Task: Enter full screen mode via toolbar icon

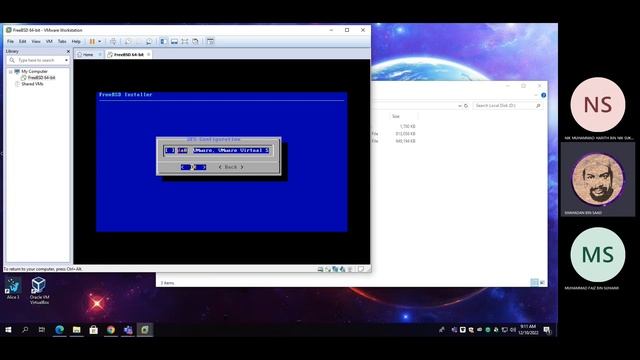Action: point(184,41)
